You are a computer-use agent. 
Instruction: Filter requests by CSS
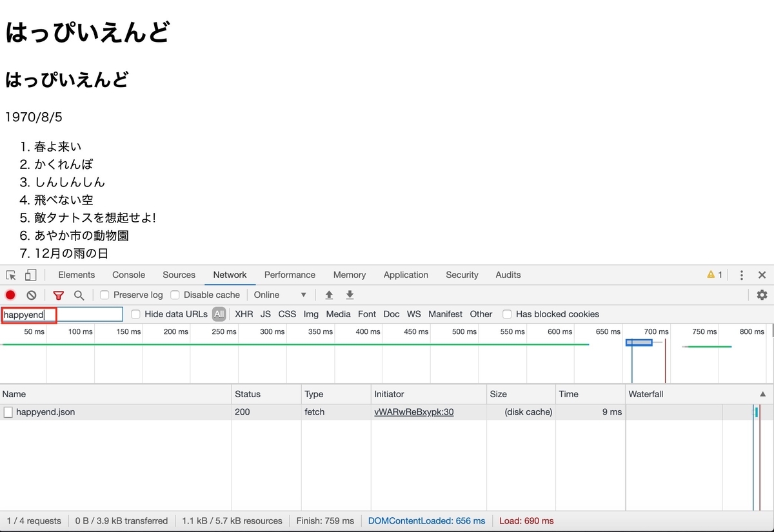pos(287,314)
